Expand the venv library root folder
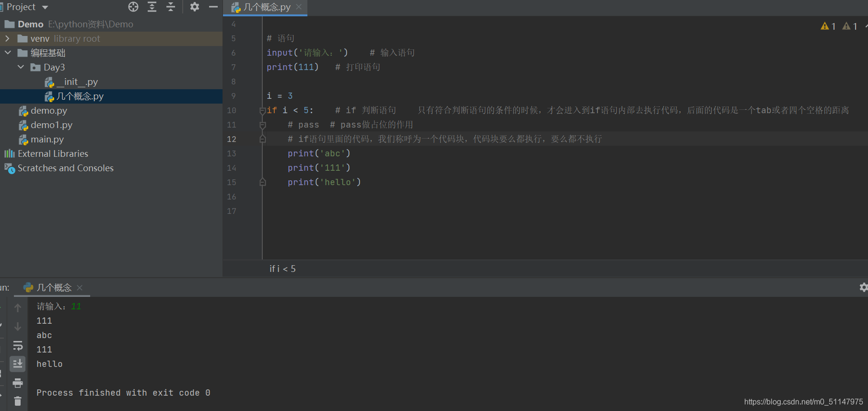The width and height of the screenshot is (868, 411). [7, 38]
